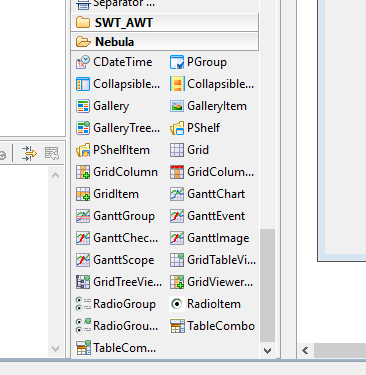Select the RadioGroup widget
Image resolution: width=366 pixels, height=375 pixels.
(116, 304)
